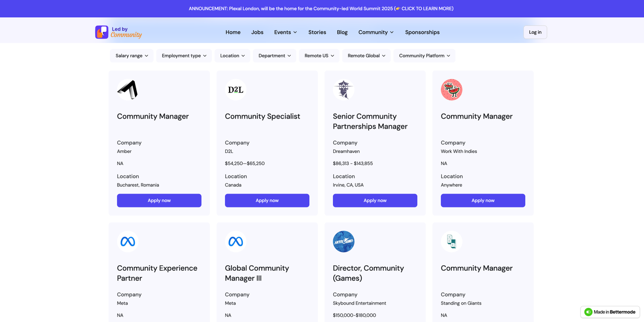The height and width of the screenshot is (322, 644).
Task: Open the Sponsorships page
Action: (422, 32)
